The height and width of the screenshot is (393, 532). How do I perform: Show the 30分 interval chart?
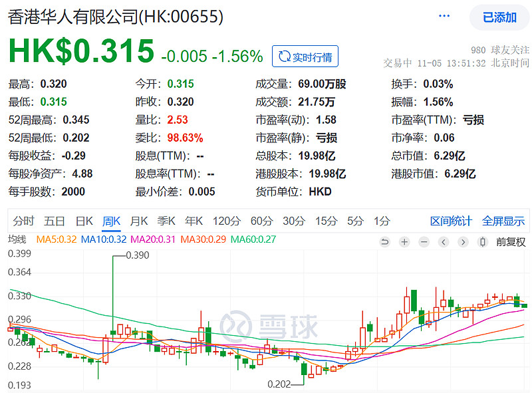(x=294, y=221)
